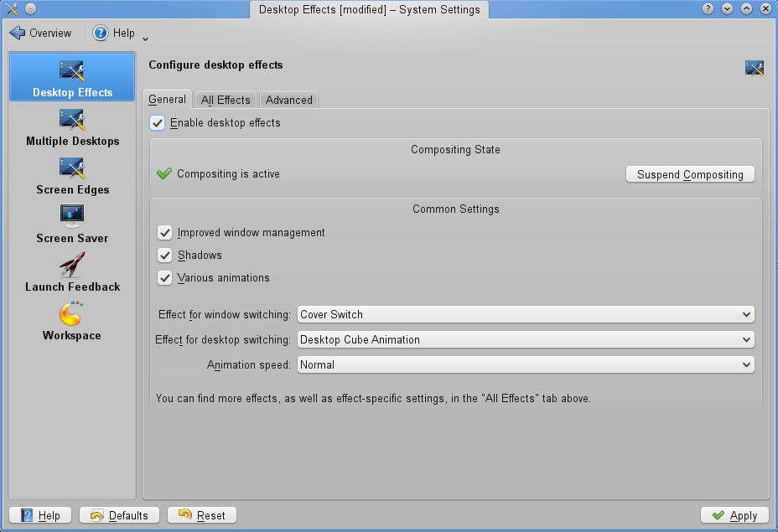Close the System Settings window
Screen dimensions: 778x532
tap(765, 9)
